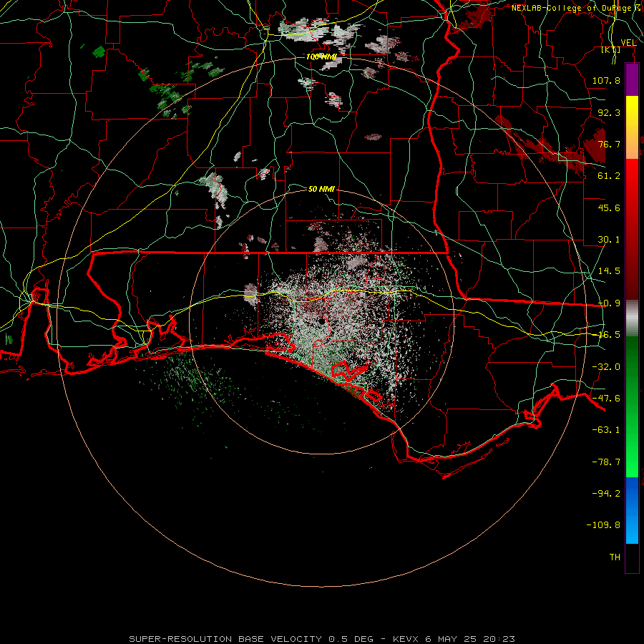Click the -32.0 velocity scale label

(606, 367)
